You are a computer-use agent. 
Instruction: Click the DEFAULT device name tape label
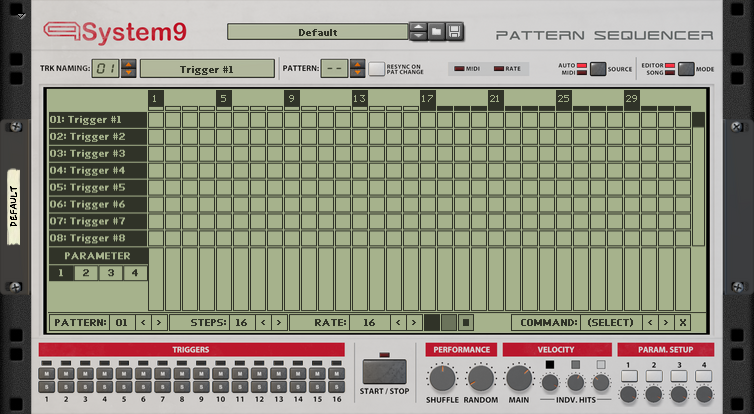pyautogui.click(x=13, y=207)
